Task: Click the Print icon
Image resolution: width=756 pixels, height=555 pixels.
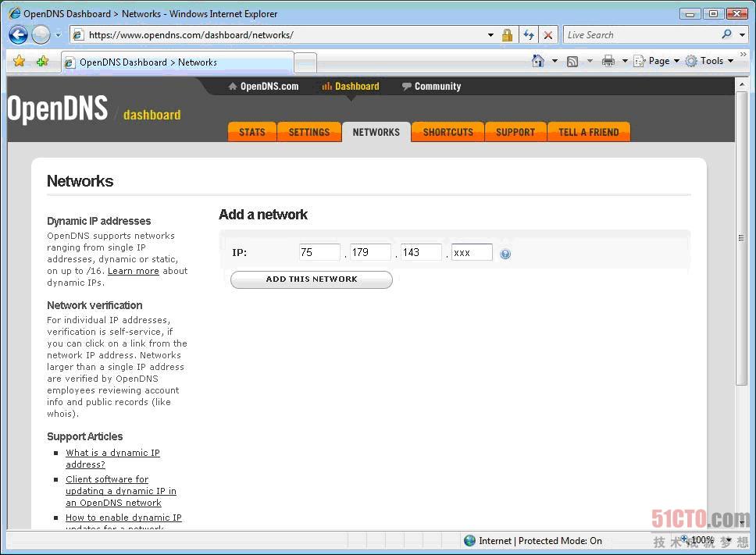Action: coord(608,61)
